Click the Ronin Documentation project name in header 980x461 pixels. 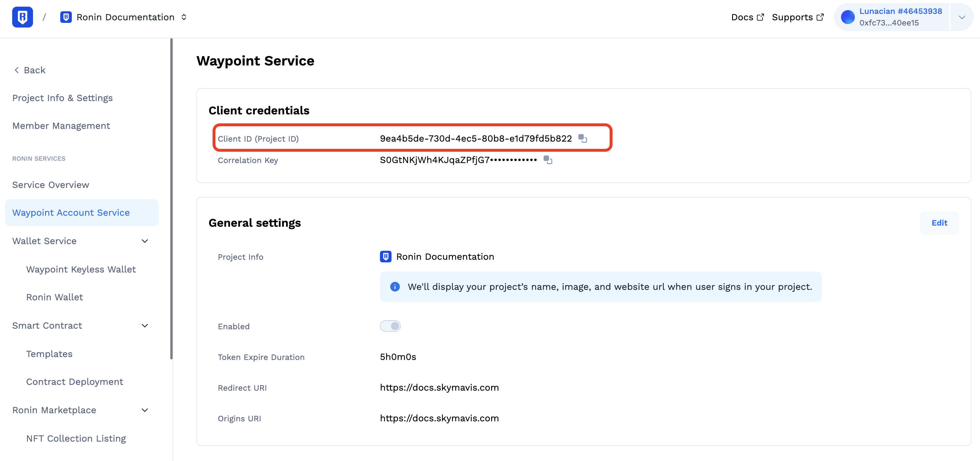[125, 17]
